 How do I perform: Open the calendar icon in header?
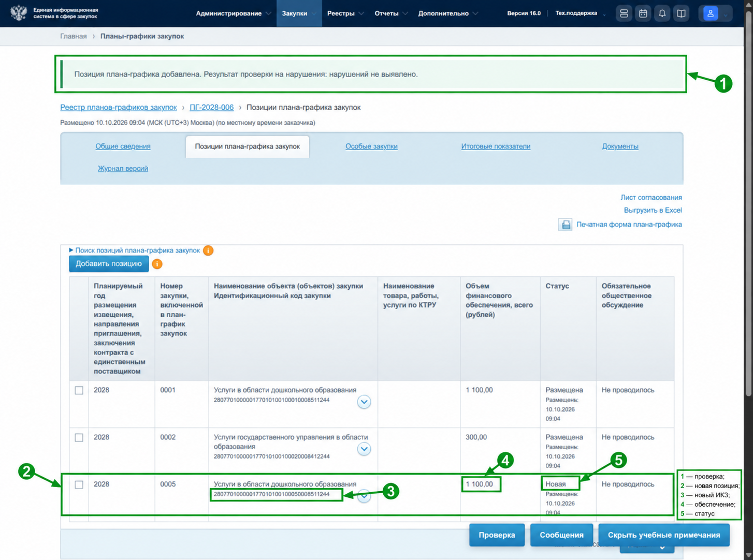[643, 13]
